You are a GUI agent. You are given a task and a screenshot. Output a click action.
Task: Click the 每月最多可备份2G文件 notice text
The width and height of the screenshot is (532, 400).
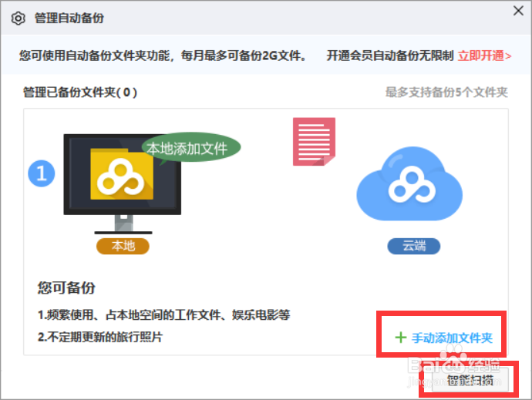pos(244,55)
